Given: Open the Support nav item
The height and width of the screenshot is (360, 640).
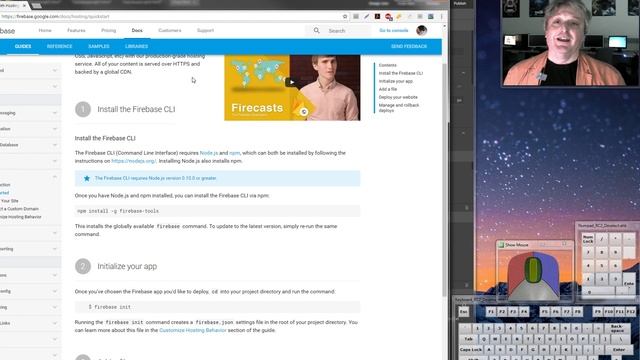Looking at the screenshot, I should coord(205,31).
